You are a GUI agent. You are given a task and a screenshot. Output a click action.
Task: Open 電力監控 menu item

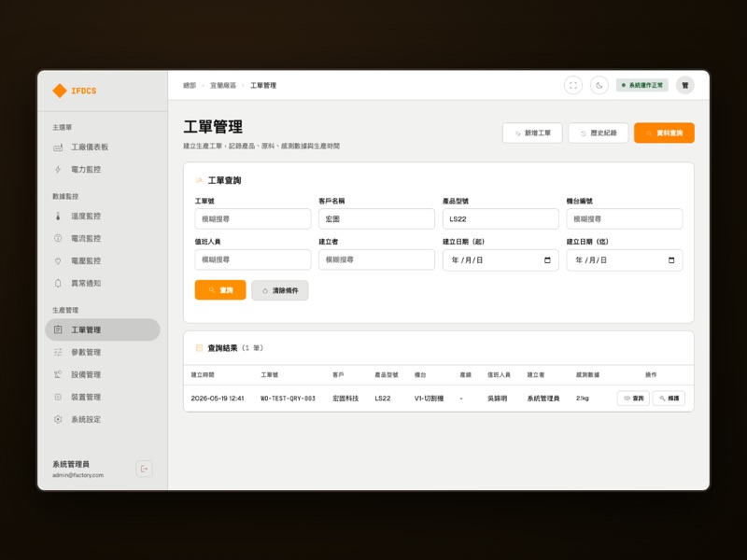point(103,170)
